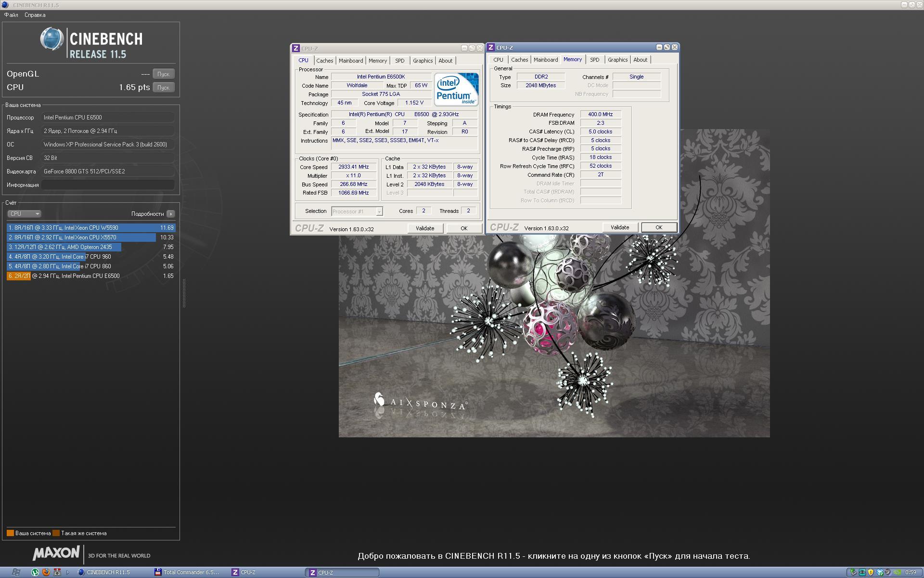Open About tab in right CPU-Z window
The width and height of the screenshot is (924, 578).
(x=641, y=60)
